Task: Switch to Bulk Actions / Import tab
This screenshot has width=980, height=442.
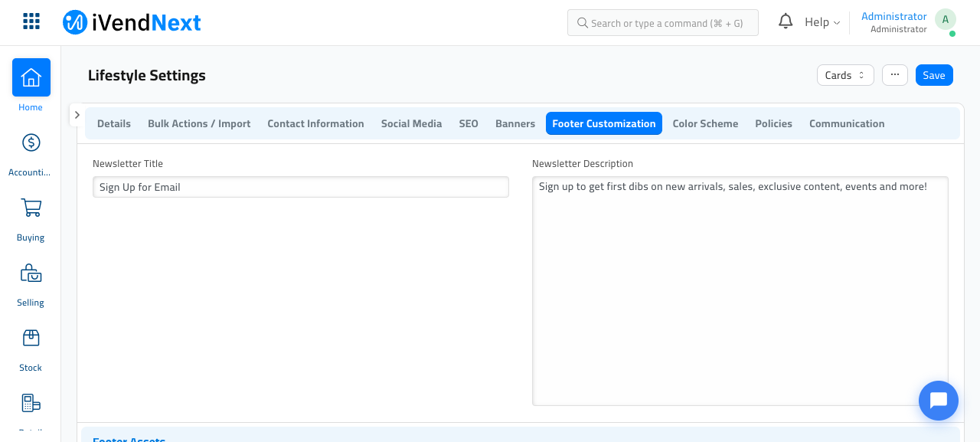Action: (199, 123)
